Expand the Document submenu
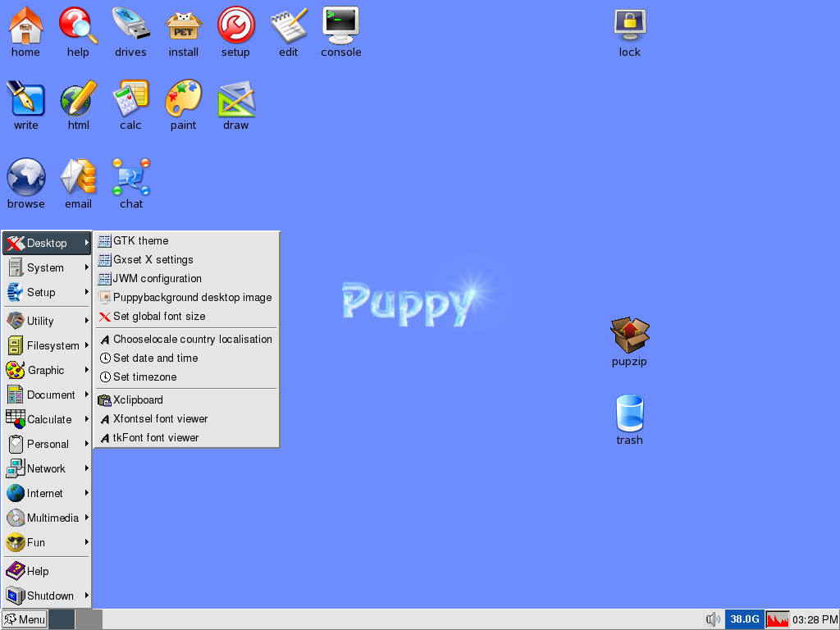The image size is (840, 630). point(47,395)
